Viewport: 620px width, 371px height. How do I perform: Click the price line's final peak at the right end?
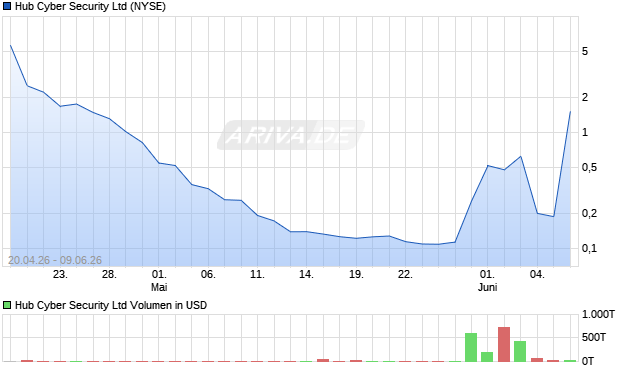pyautogui.click(x=570, y=112)
